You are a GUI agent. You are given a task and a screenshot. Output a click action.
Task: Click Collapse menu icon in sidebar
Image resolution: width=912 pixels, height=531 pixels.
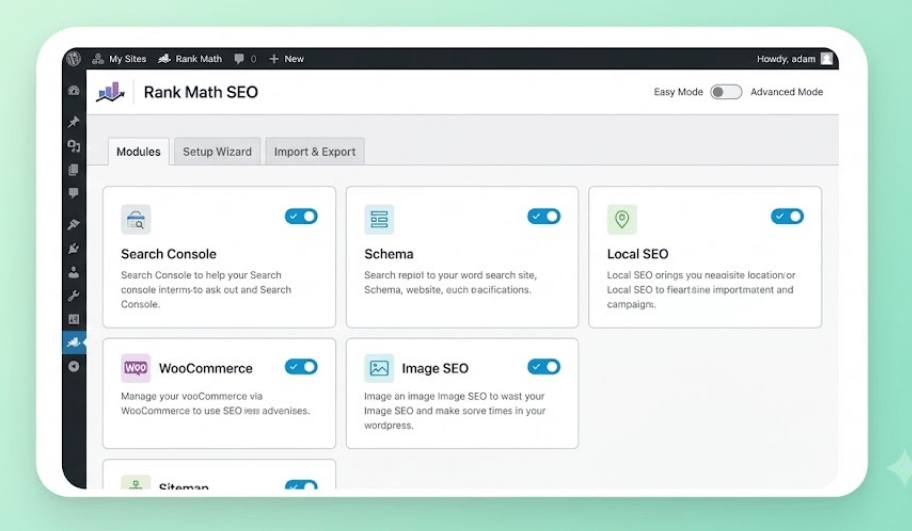[x=74, y=366]
